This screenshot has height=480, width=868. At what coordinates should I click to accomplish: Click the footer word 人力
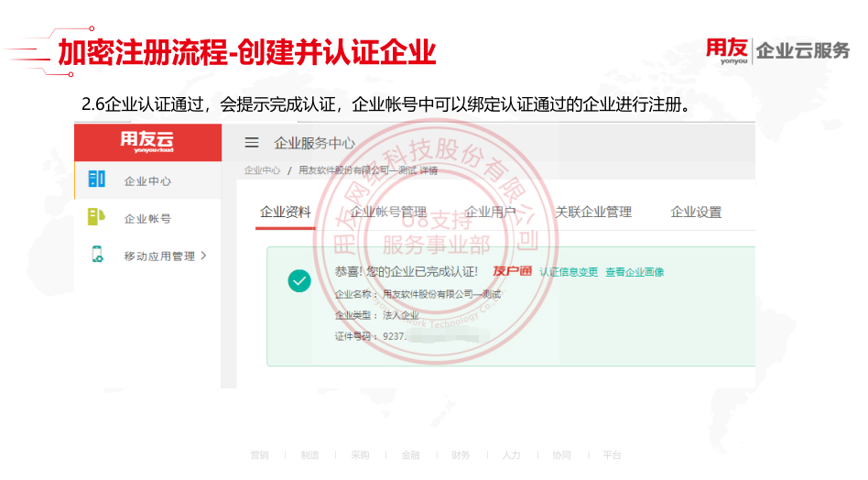point(512,455)
